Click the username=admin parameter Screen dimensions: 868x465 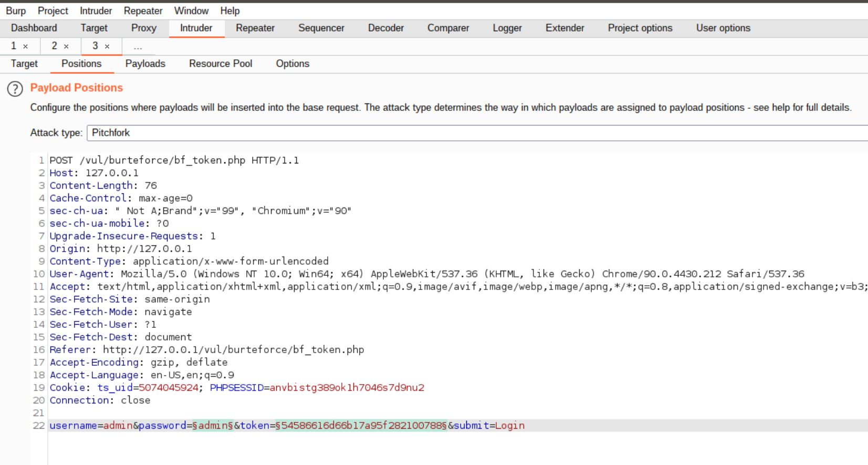(91, 425)
